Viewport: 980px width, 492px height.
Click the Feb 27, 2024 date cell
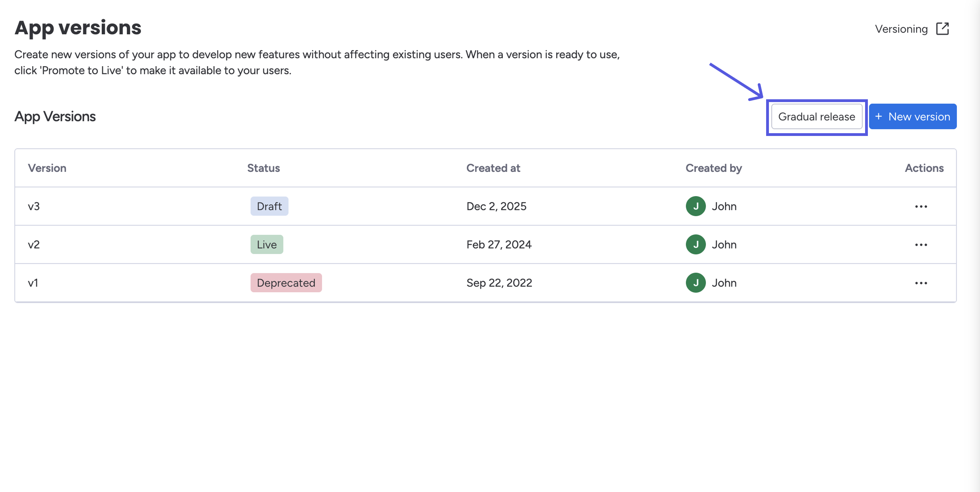click(499, 244)
